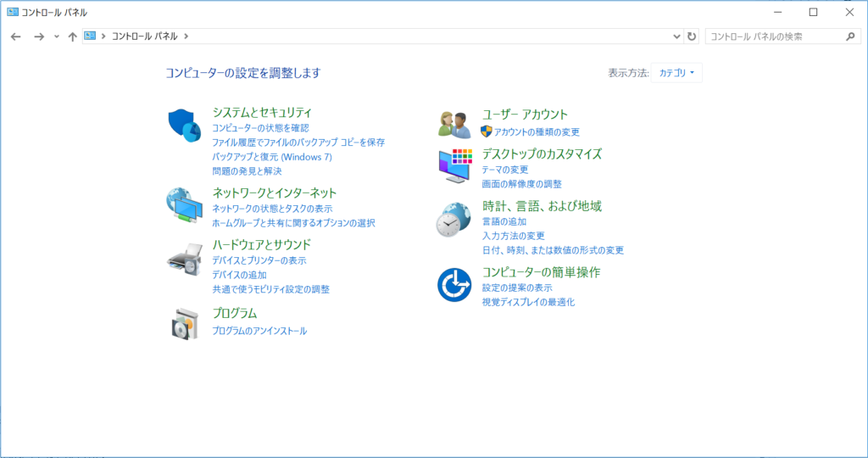Expand the chevron after コントロール パネル breadcrumb

click(x=186, y=36)
